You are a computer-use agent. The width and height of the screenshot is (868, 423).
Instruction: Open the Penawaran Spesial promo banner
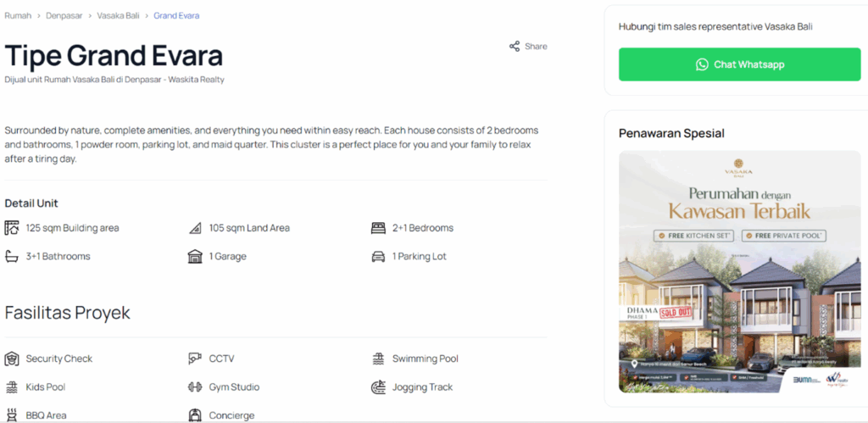733,271
